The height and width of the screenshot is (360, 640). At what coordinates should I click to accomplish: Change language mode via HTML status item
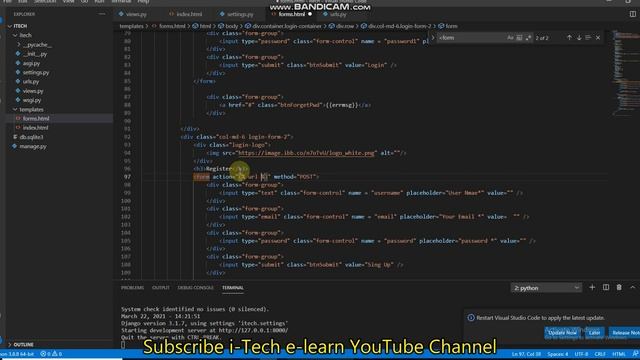[619, 354]
